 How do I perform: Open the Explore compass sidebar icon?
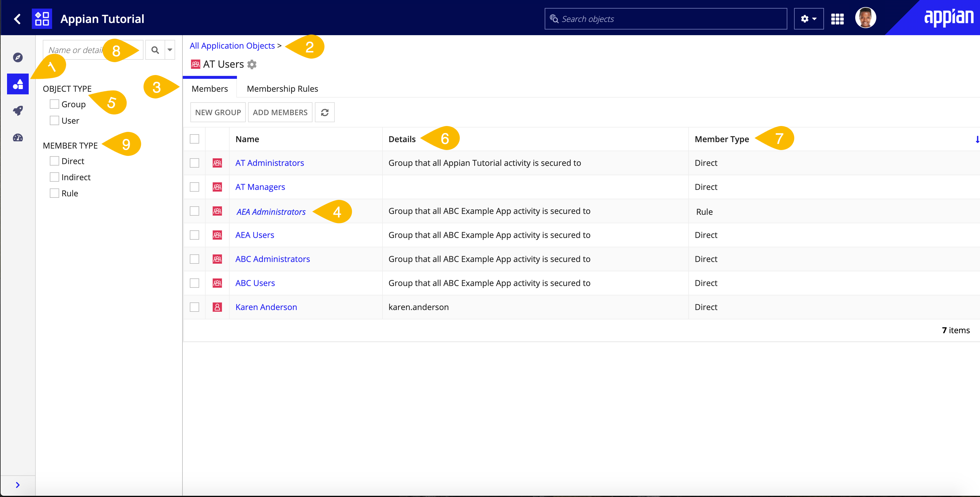(x=18, y=57)
